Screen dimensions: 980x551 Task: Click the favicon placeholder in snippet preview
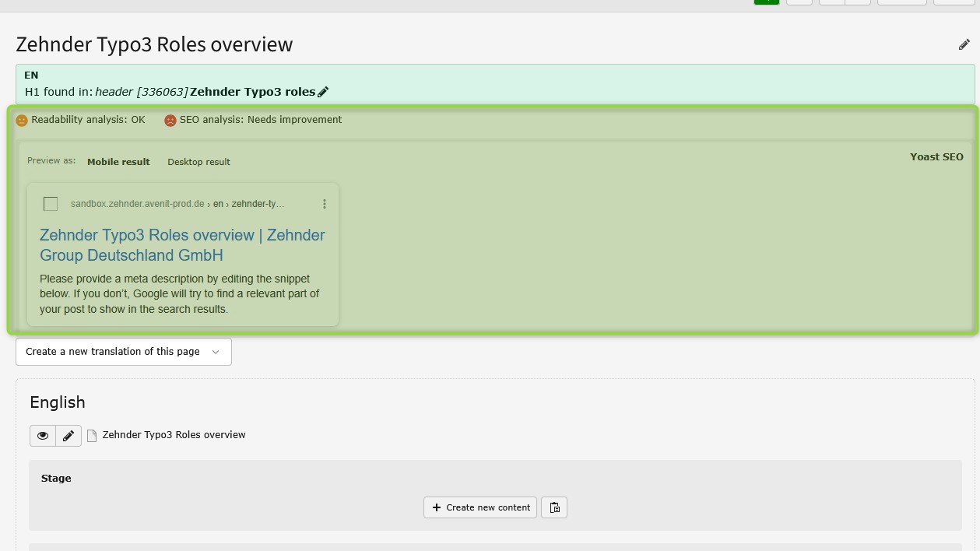pos(51,204)
